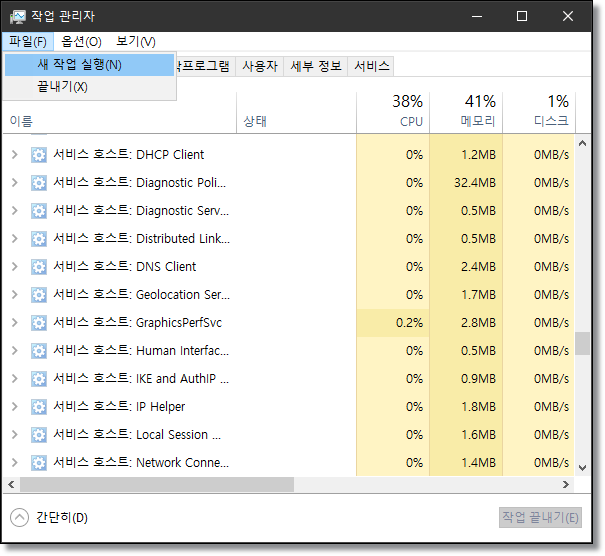
Task: Switch to the partially hidden 시작프로그램 tab
Action: (x=206, y=66)
